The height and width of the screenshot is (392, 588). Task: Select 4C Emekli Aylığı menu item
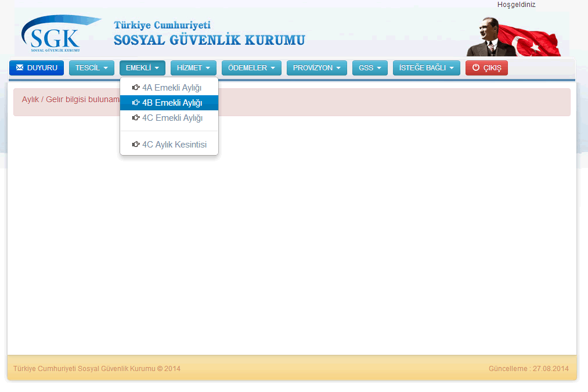(x=169, y=118)
